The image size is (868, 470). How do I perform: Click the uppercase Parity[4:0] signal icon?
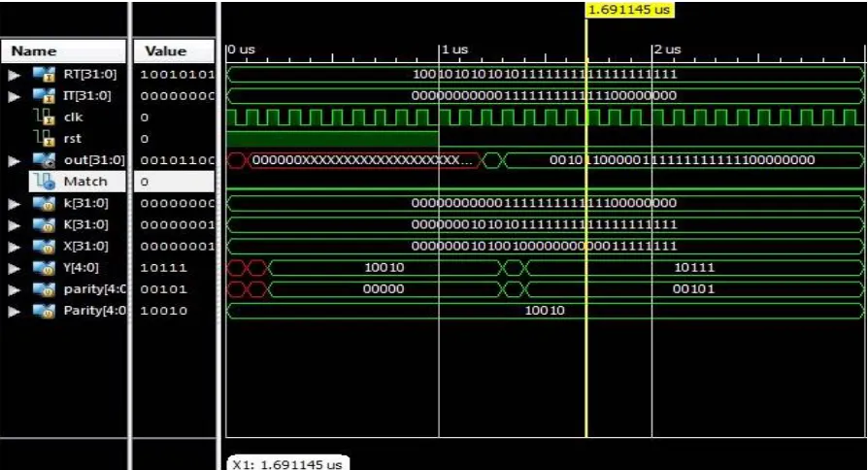(44, 311)
